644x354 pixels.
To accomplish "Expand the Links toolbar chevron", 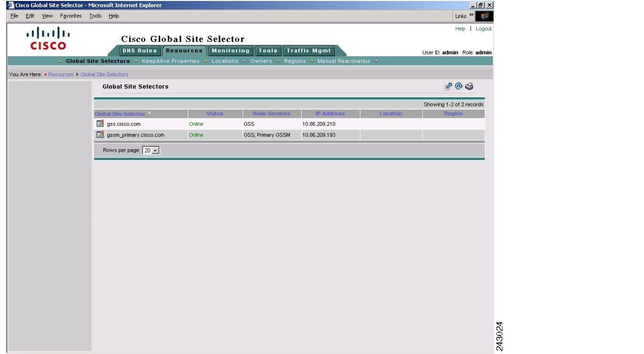I will tap(471, 14).
